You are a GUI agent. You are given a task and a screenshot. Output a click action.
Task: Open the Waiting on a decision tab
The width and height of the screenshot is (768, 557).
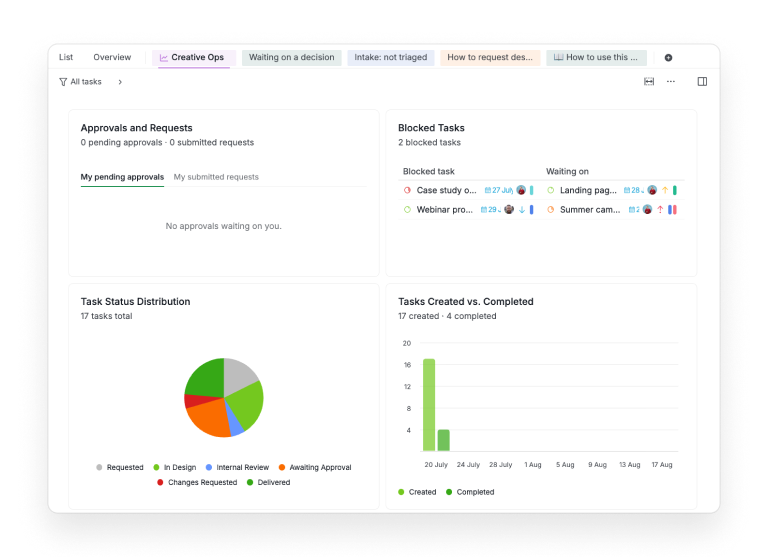coord(291,57)
